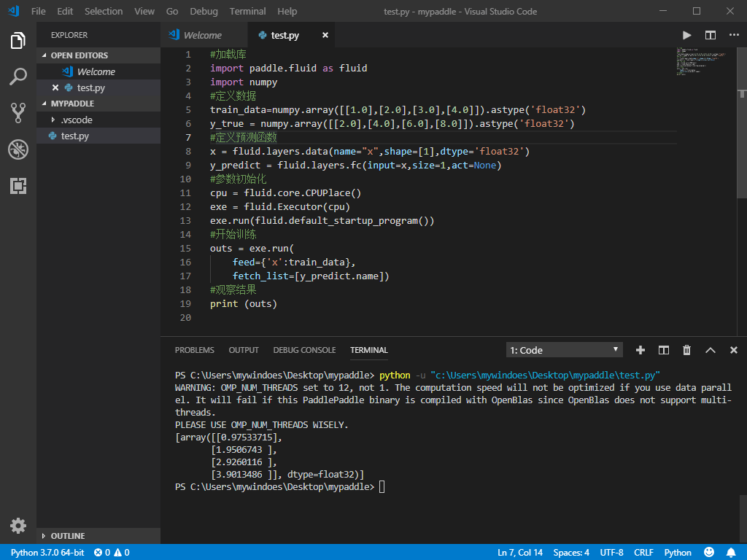Viewport: 747px width, 560px height.
Task: Select language mode Python in status bar
Action: pos(678,553)
